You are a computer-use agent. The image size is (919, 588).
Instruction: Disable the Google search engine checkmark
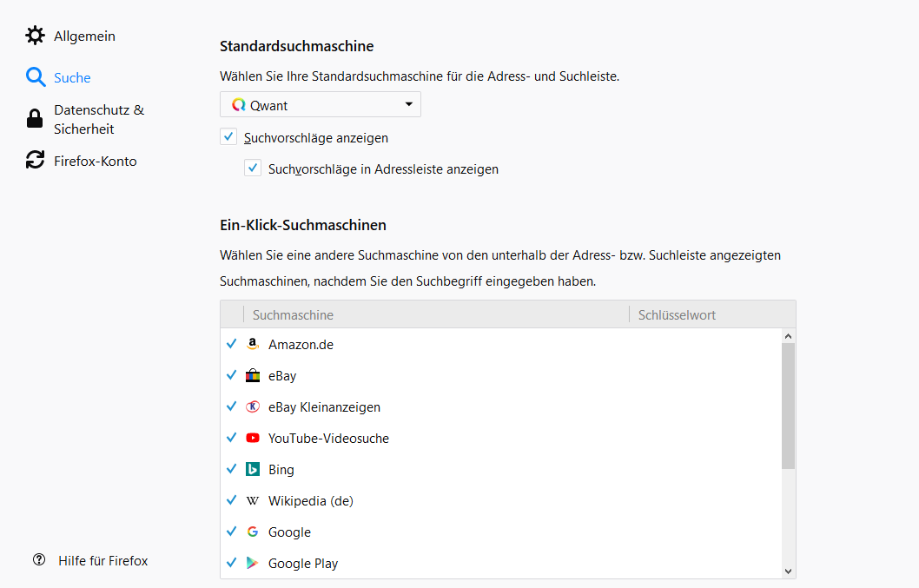[x=232, y=532]
